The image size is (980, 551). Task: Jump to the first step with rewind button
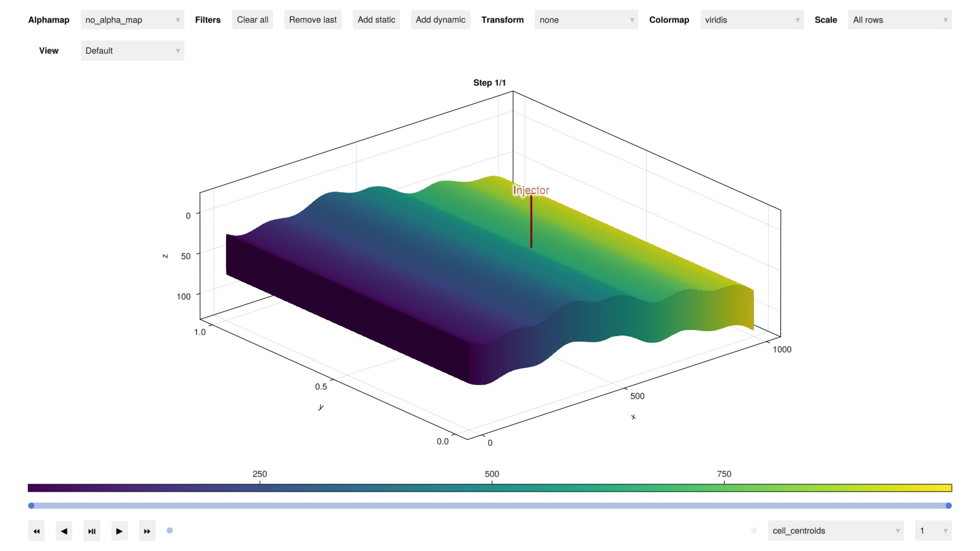[x=36, y=531]
